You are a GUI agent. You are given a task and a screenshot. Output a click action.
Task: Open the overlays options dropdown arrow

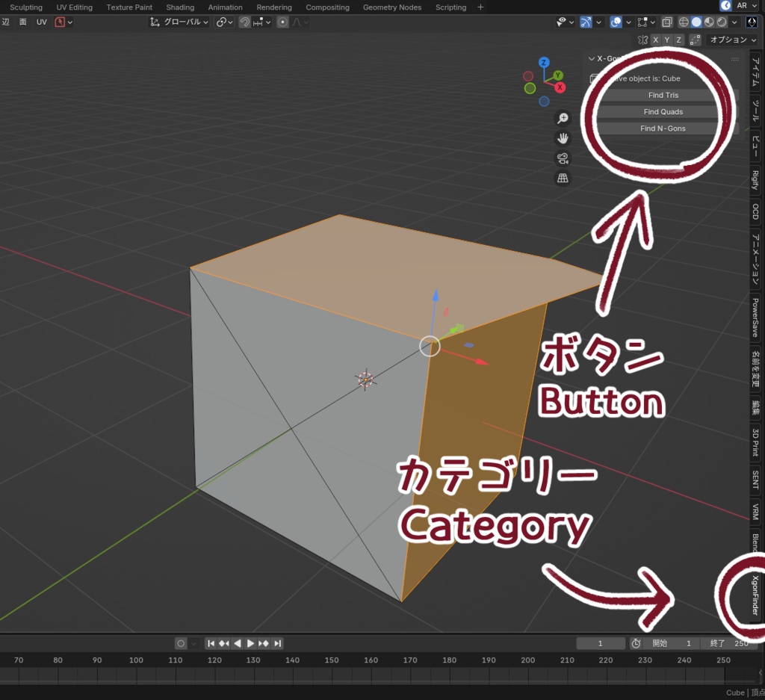coord(628,22)
